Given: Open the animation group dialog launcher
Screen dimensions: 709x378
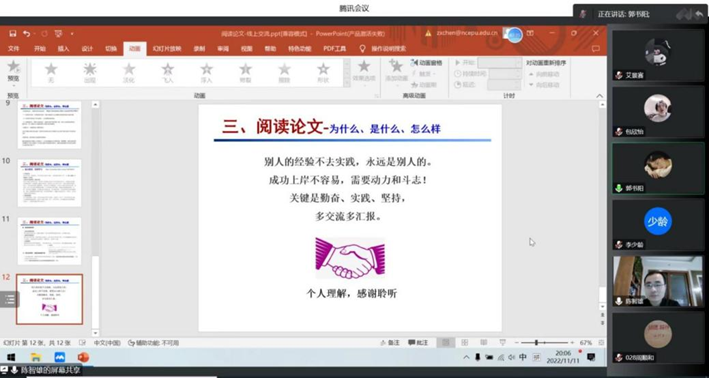Looking at the screenshot, I should pyautogui.click(x=376, y=96).
